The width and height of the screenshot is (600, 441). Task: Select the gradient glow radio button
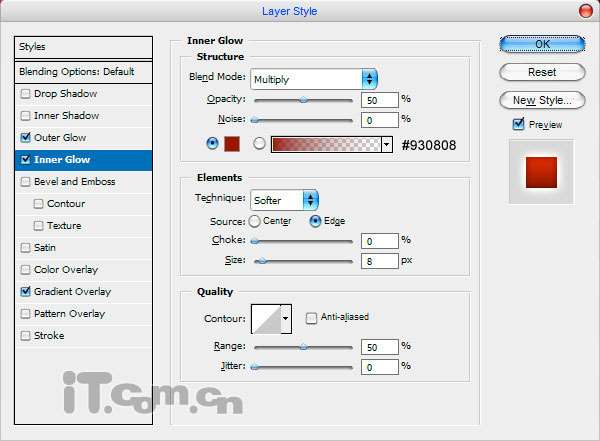coord(259,144)
